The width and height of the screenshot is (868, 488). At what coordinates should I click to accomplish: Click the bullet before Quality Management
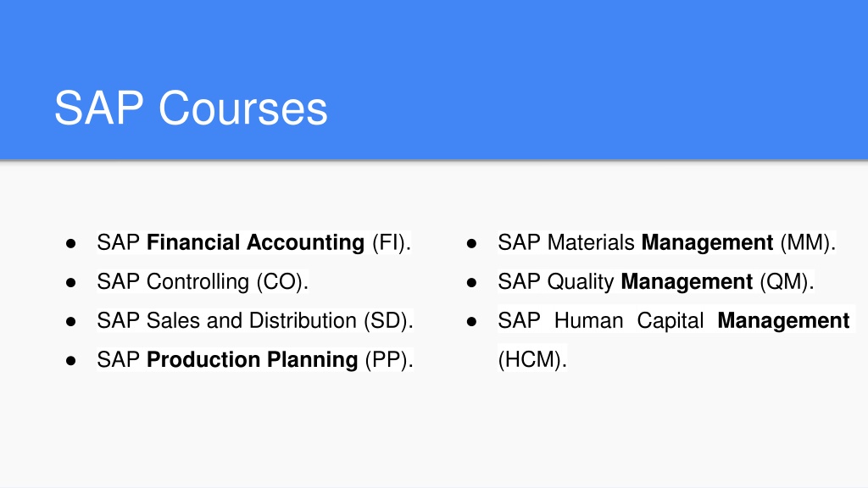471,283
